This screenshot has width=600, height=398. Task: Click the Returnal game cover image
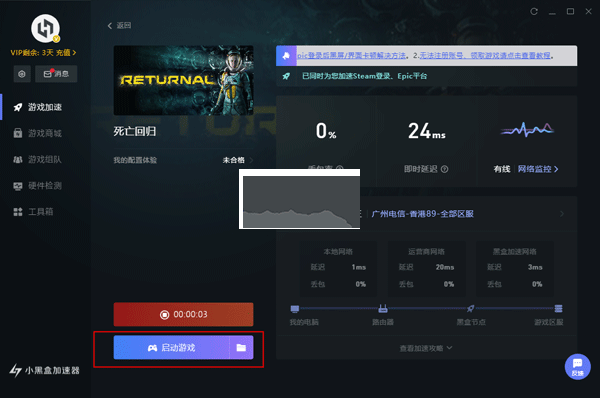(x=183, y=80)
